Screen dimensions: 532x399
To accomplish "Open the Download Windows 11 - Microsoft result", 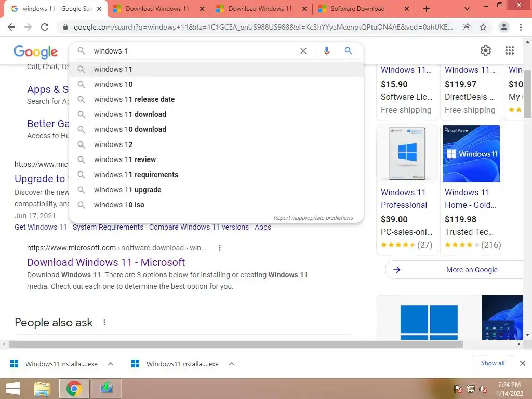I will 106,262.
